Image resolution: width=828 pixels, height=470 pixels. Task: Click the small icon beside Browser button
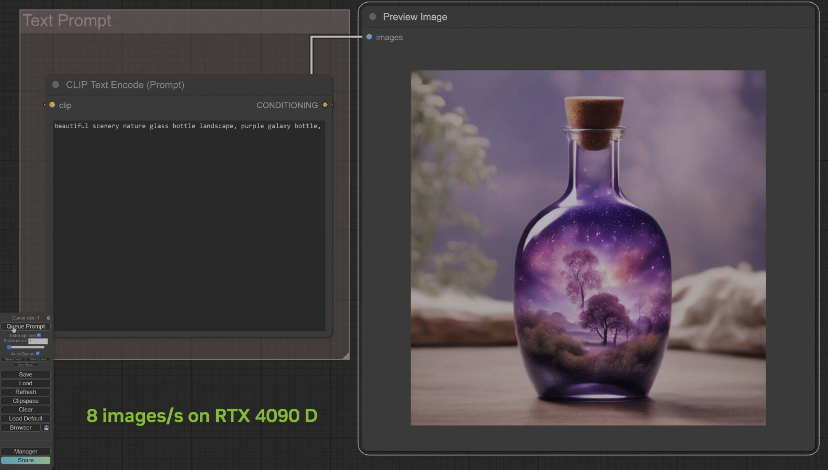[x=48, y=427]
